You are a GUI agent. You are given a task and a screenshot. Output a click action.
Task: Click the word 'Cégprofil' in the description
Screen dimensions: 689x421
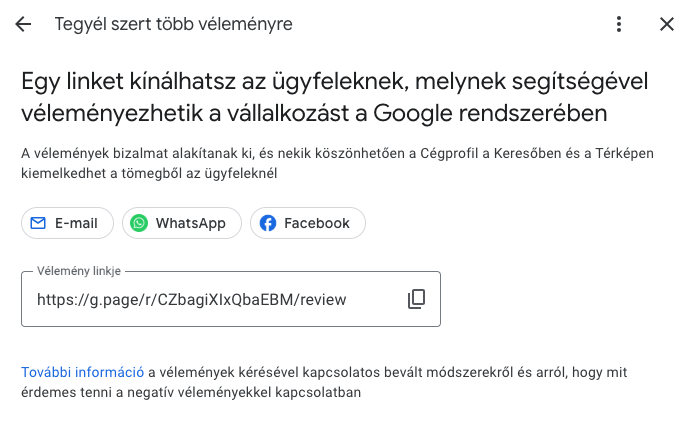pyautogui.click(x=449, y=153)
